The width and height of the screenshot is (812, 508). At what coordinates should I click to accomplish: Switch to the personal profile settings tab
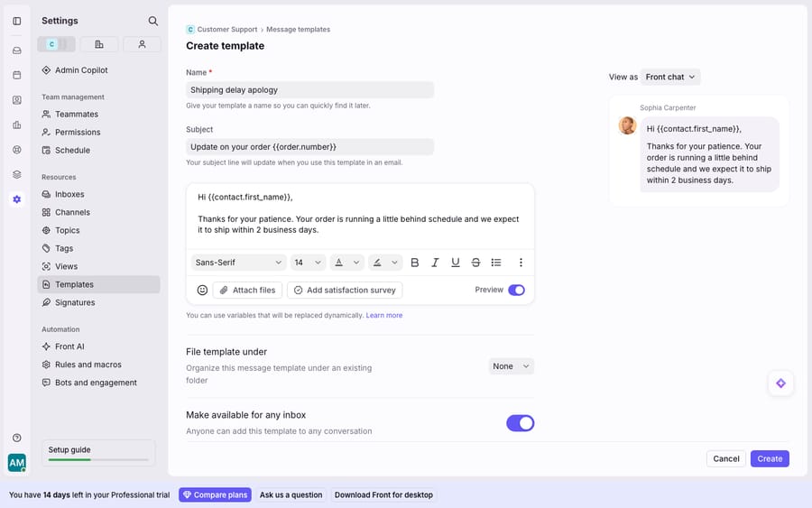point(142,44)
